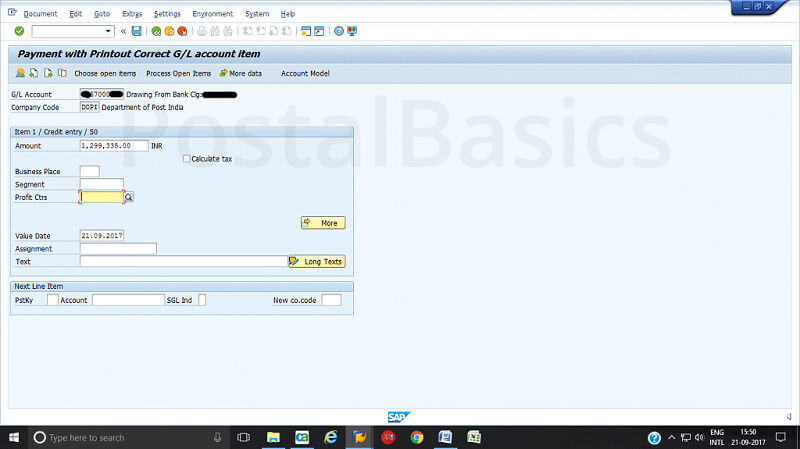This screenshot has height=449, width=800.
Task: Click into the Assignment input field
Action: (118, 248)
